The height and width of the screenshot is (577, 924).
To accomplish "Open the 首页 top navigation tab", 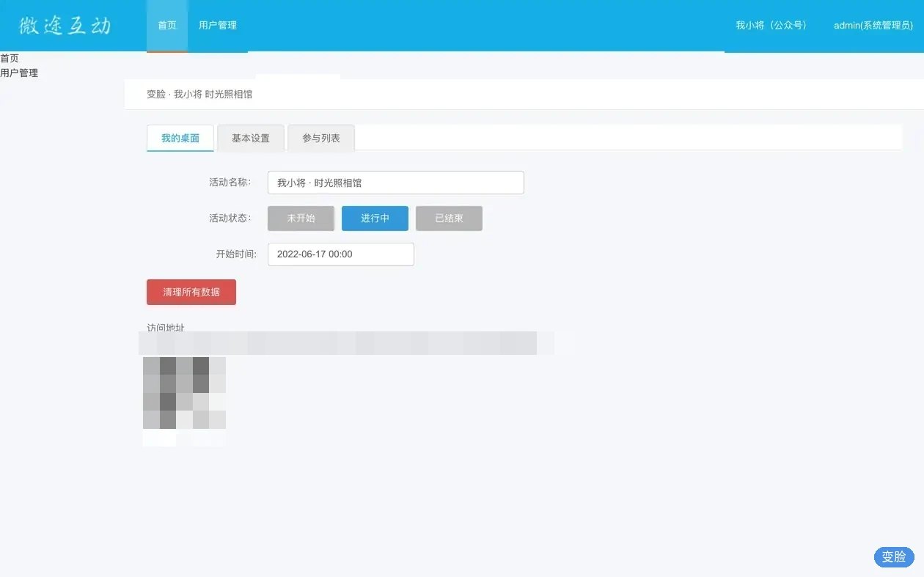I will point(167,26).
